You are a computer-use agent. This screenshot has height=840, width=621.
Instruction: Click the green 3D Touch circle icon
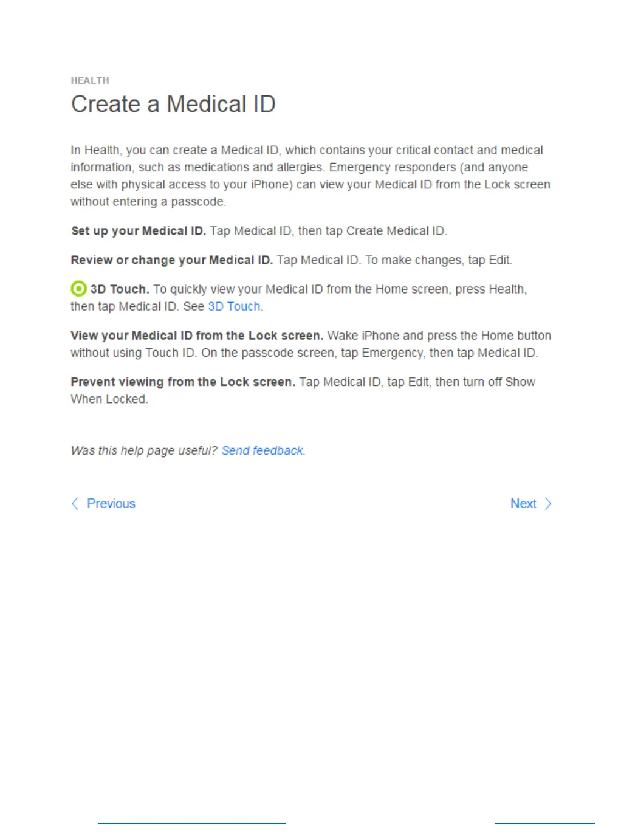pos(78,289)
